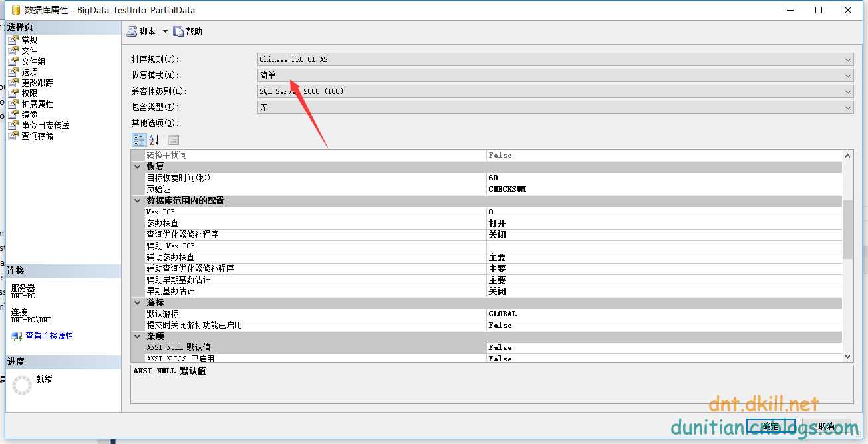868x444 pixels.
Task: Click the scroll down arrow of the grid
Action: tap(847, 357)
